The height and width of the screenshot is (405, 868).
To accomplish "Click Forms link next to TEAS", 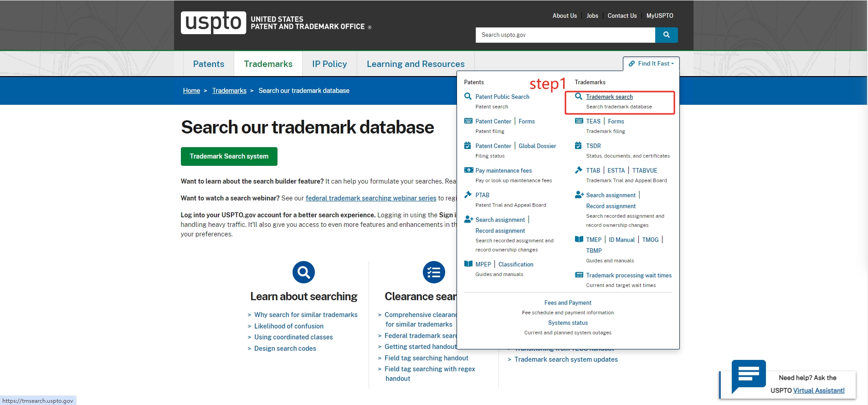I will point(616,121).
